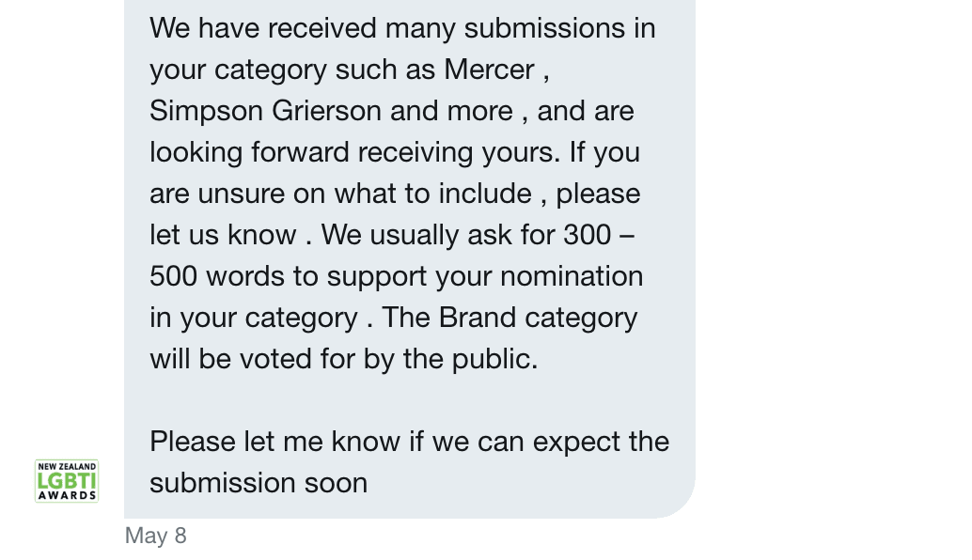Click the word "LGBTI" in the avatar logo

pyautogui.click(x=67, y=481)
